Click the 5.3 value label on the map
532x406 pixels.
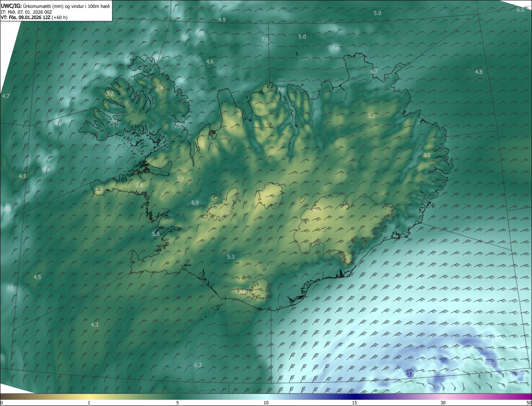point(231,257)
